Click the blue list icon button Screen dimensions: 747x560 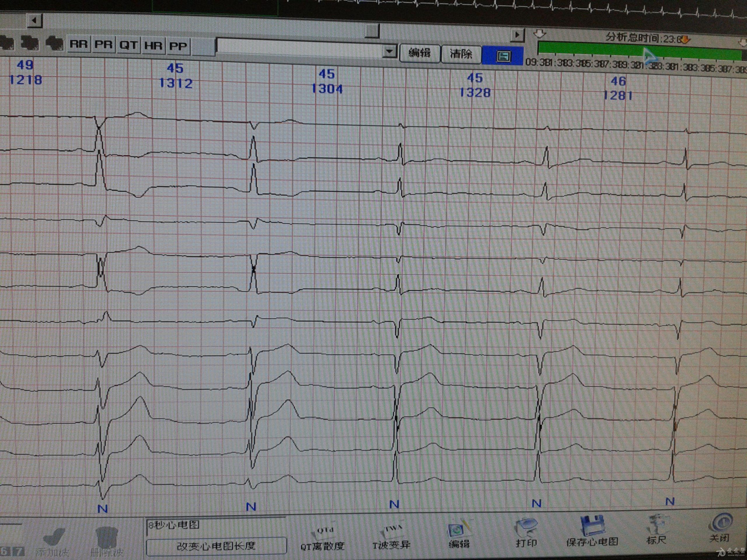[503, 56]
